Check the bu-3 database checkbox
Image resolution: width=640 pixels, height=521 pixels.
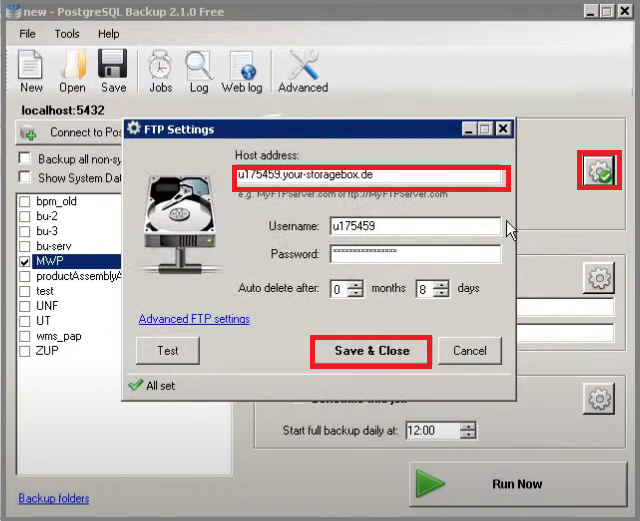25,231
